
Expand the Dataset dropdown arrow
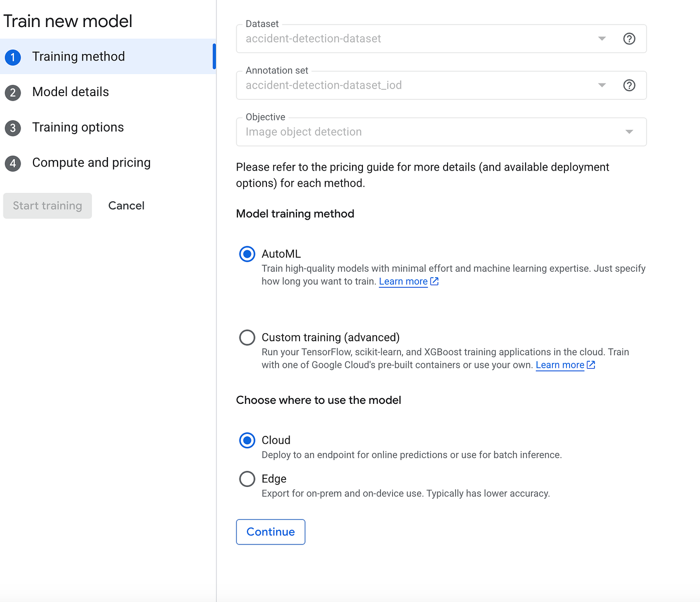pos(602,39)
